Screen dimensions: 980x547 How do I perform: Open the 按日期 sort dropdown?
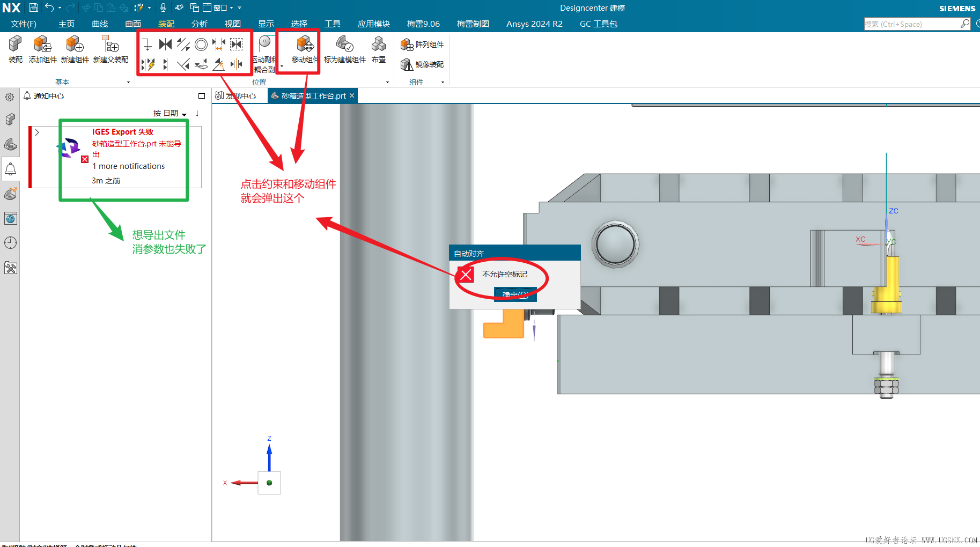coord(169,113)
